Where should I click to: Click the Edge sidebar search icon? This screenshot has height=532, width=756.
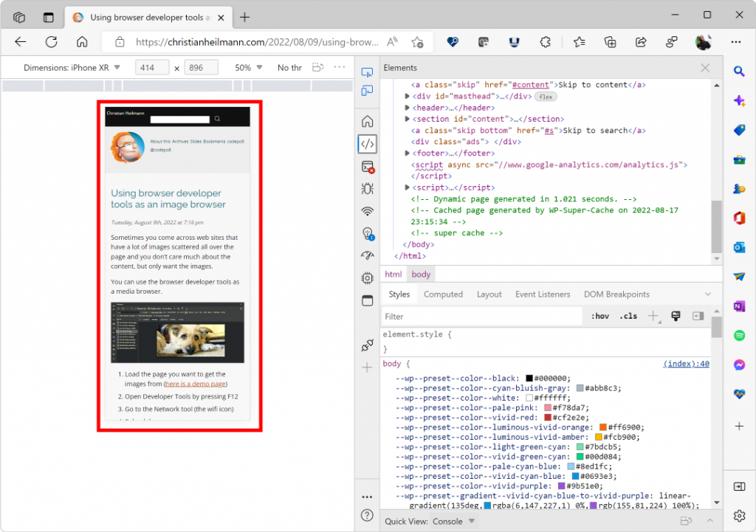739,72
